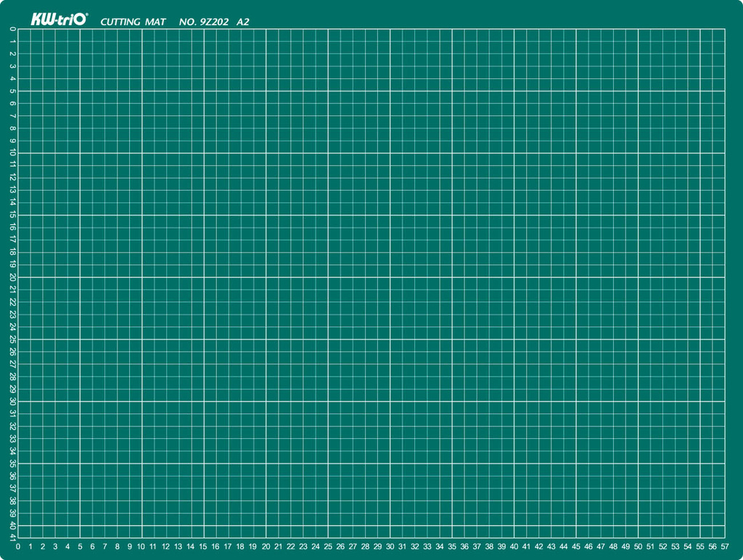Pick the 38 label on the vertical ruler

point(12,501)
